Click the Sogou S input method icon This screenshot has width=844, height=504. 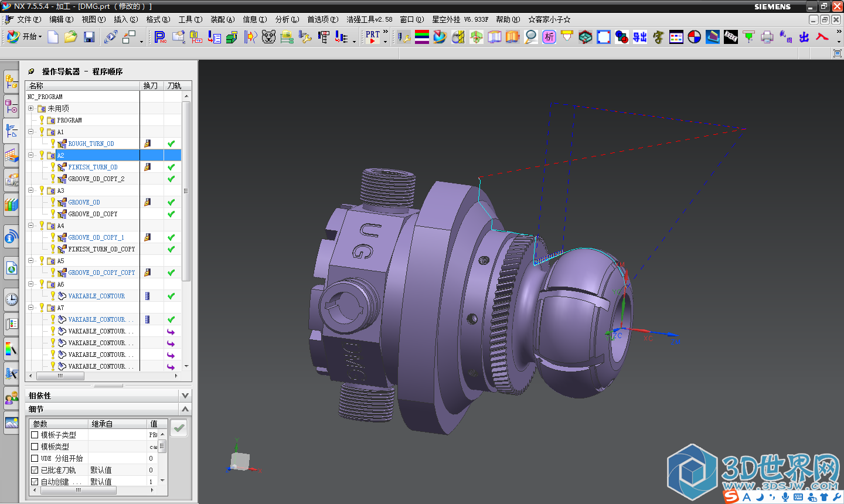click(x=731, y=497)
